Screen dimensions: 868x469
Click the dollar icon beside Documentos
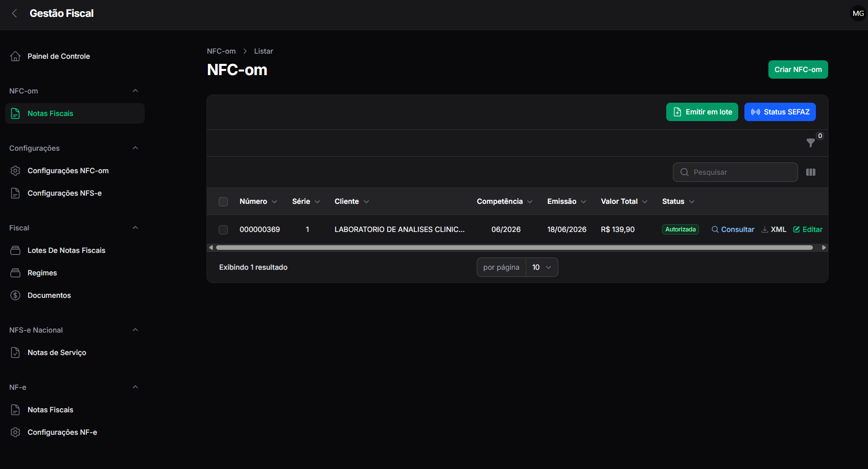pyautogui.click(x=15, y=295)
